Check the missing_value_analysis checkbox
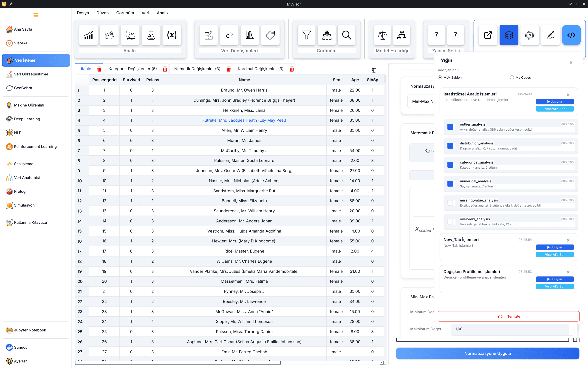 [x=450, y=203]
